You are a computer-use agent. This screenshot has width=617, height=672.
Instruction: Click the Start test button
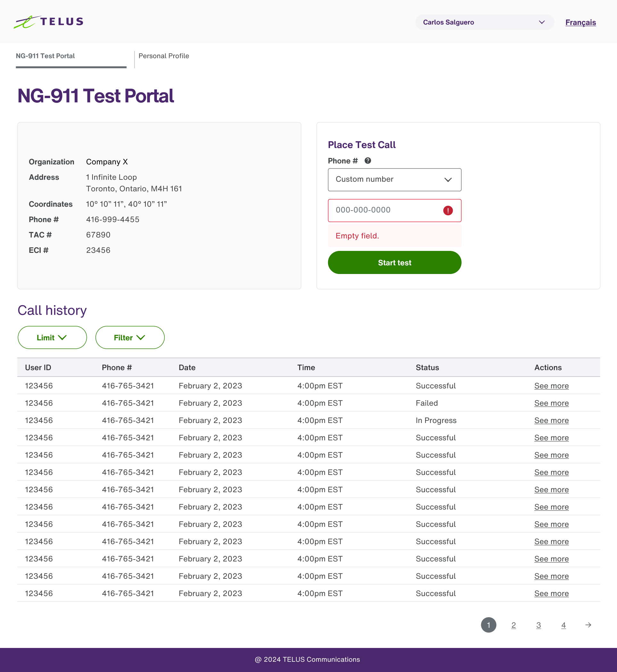click(x=394, y=262)
